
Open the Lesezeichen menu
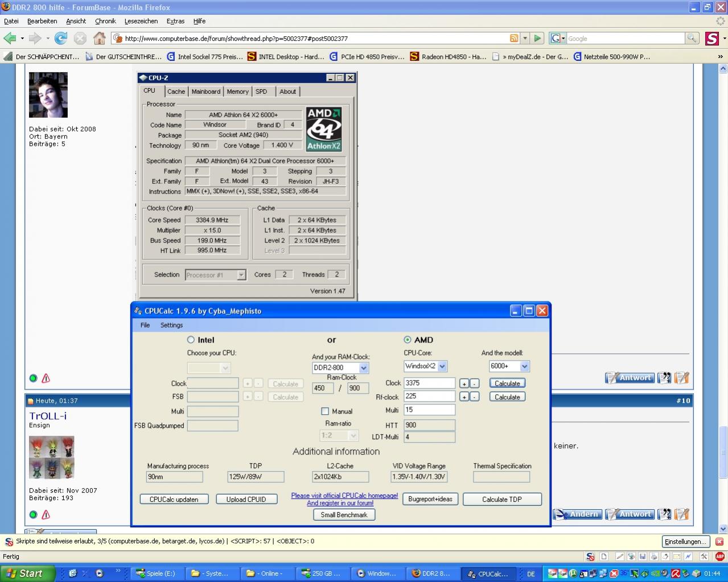pos(141,21)
